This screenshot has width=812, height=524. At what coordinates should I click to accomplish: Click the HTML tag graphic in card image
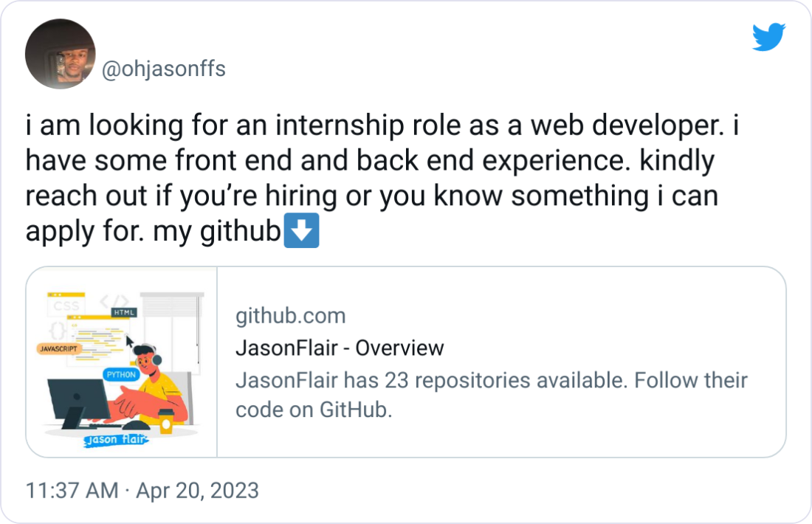[x=124, y=311]
